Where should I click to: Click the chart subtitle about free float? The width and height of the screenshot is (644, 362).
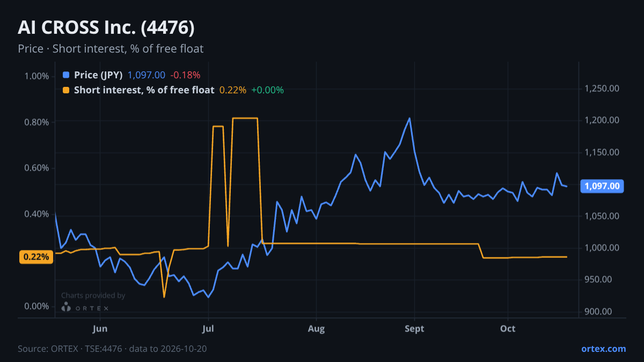111,49
